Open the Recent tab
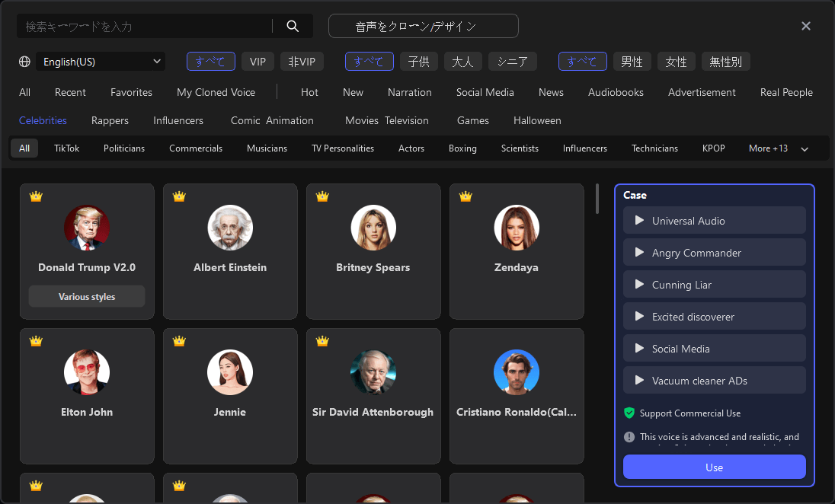Viewport: 835px width, 504px height. coord(70,93)
